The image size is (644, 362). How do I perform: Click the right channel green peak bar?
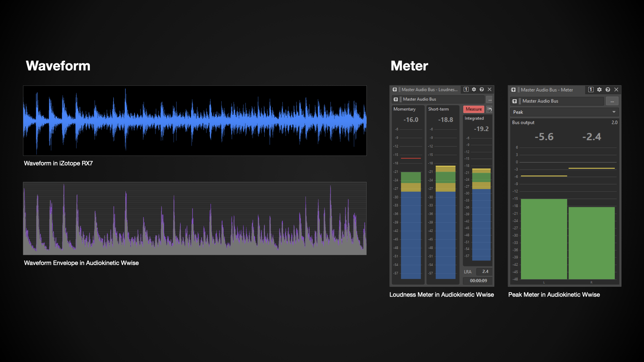[592, 243]
